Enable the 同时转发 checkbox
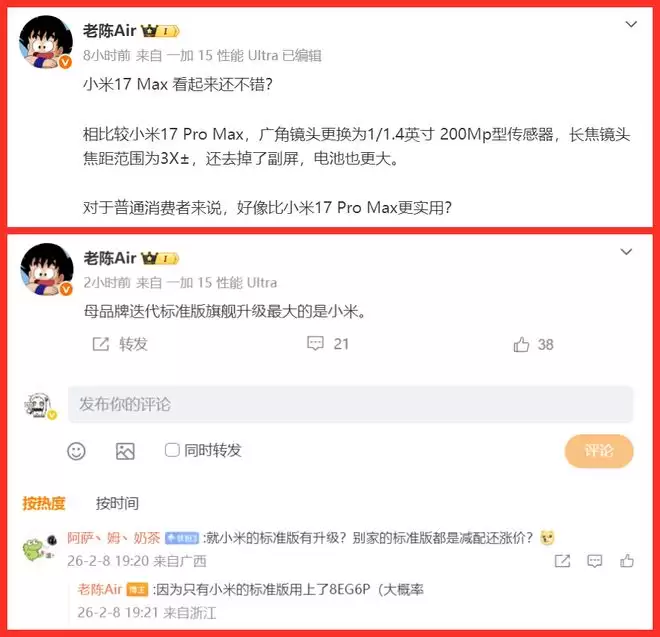The width and height of the screenshot is (660, 637). 172,450
